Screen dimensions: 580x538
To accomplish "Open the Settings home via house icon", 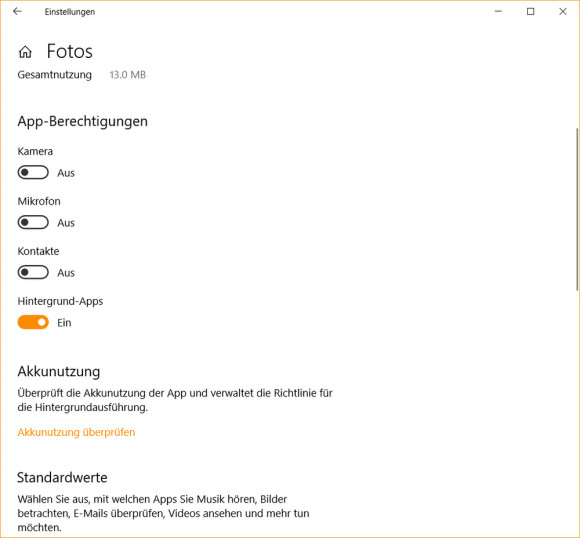I will click(x=25, y=52).
